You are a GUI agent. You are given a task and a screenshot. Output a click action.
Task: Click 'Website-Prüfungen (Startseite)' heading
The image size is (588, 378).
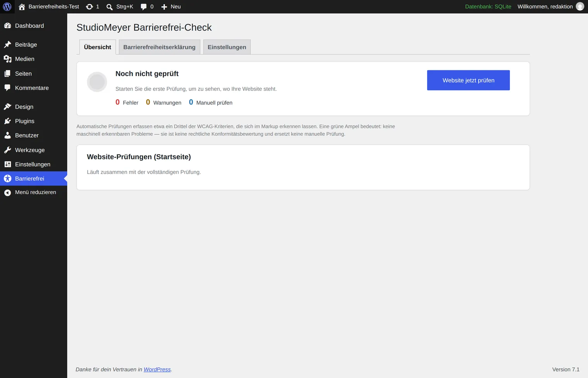click(x=139, y=157)
